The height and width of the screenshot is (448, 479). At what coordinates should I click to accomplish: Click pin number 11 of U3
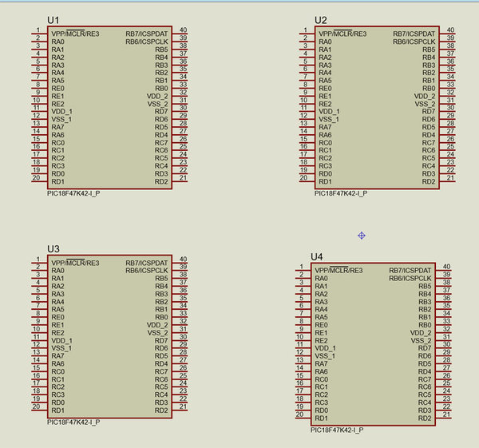(36, 337)
